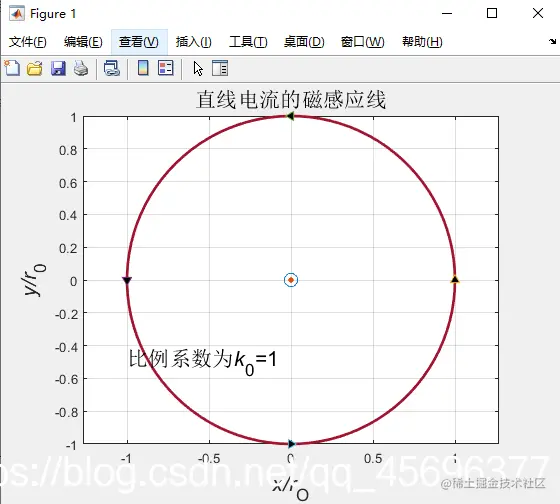560x504 pixels.
Task: Click the x-axis tick label -0.5
Action: pos(209,459)
